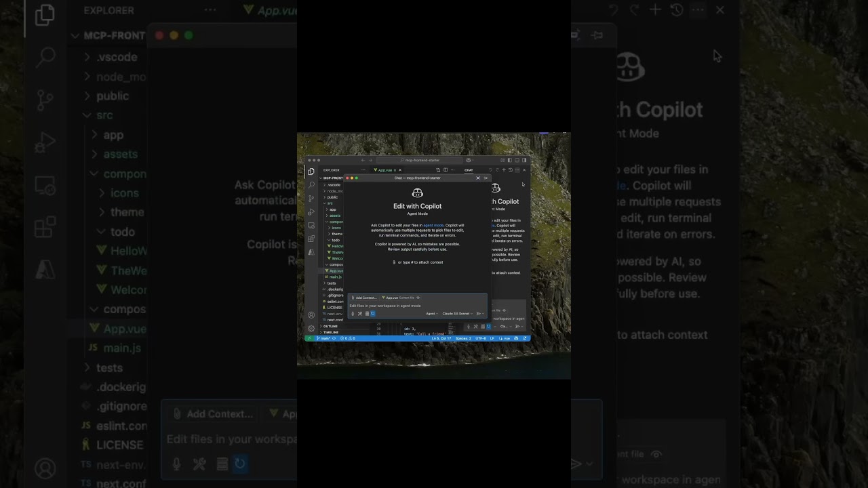
Task: Toggle compact mode icon in floating chat title
Action: tap(478, 178)
